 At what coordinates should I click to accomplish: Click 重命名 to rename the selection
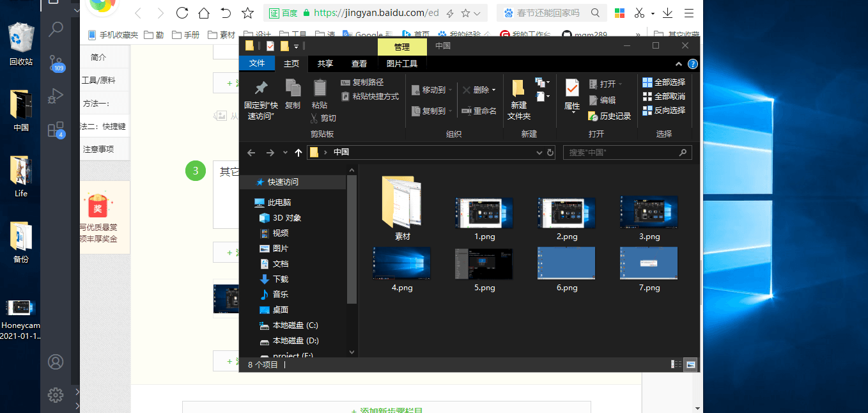click(484, 110)
